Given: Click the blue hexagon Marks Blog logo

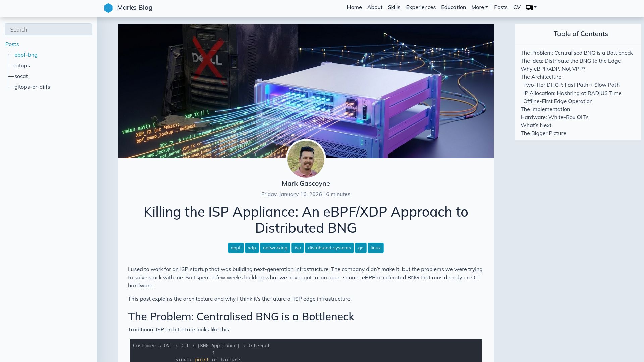Looking at the screenshot, I should point(108,8).
